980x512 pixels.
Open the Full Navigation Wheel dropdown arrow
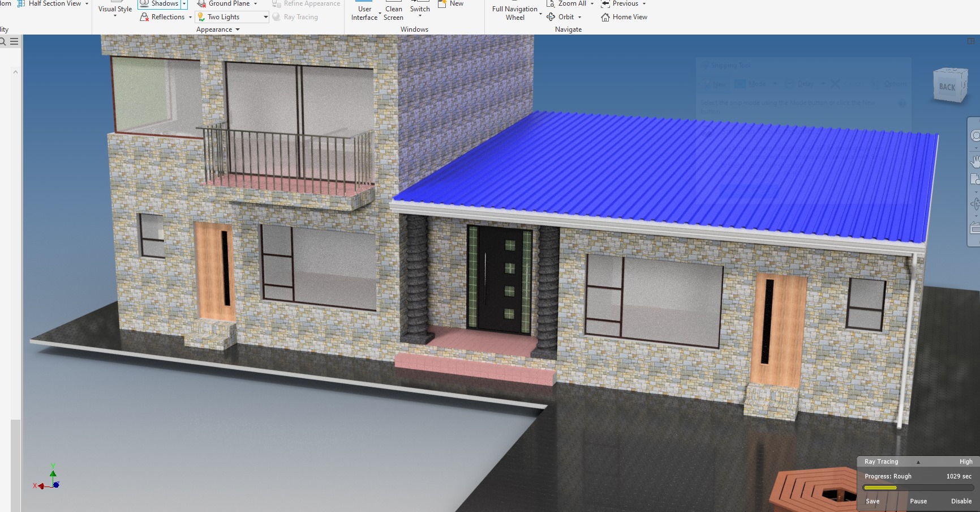click(540, 14)
